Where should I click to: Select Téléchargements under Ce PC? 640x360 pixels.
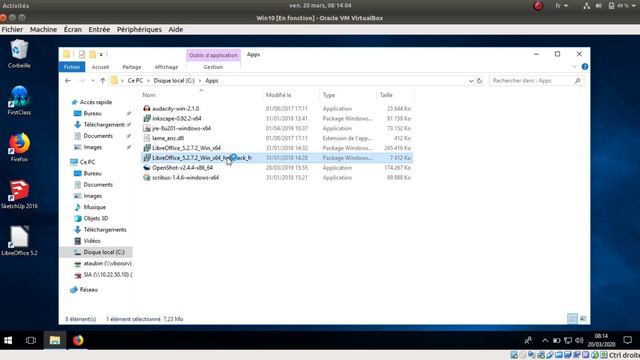pos(105,230)
